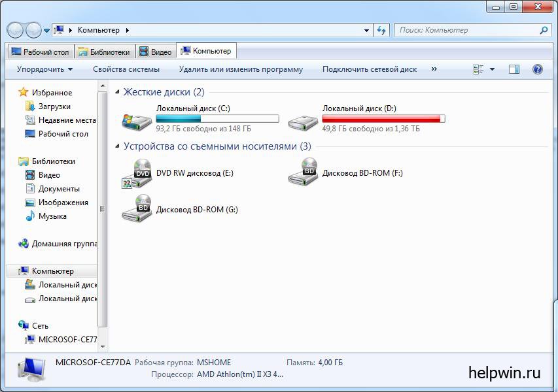Click memory value 4,00 ГБ
The height and width of the screenshot is (392, 558).
(x=330, y=363)
